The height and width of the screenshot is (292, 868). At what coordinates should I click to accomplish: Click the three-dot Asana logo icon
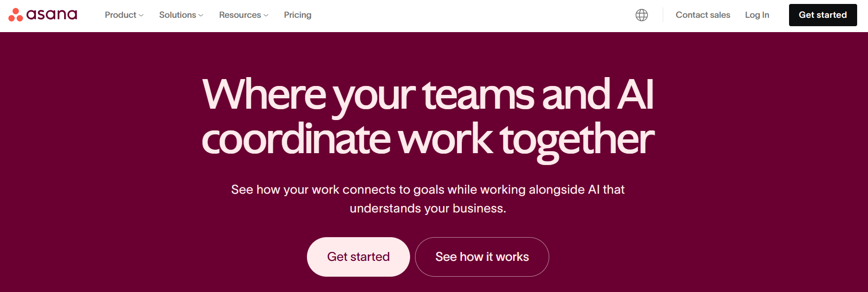coord(16,15)
